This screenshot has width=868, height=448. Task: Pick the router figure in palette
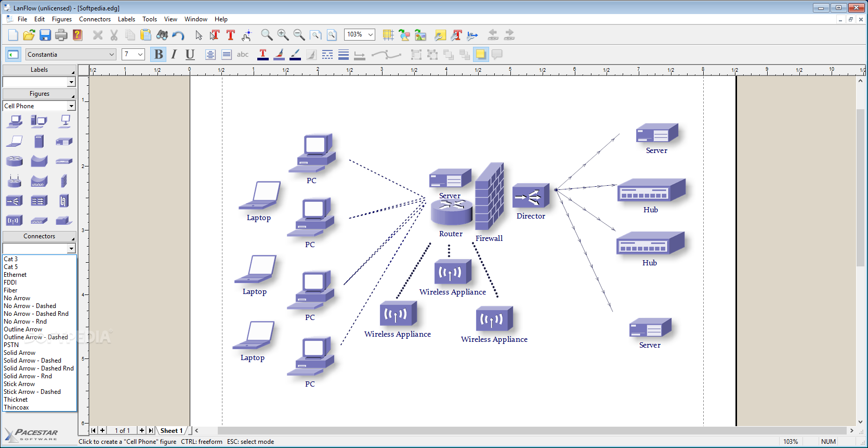[x=15, y=161]
